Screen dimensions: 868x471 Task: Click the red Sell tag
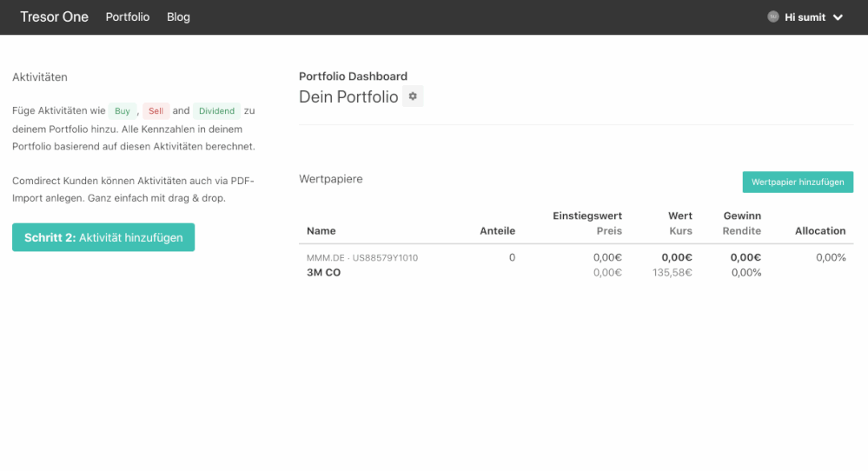coord(156,111)
